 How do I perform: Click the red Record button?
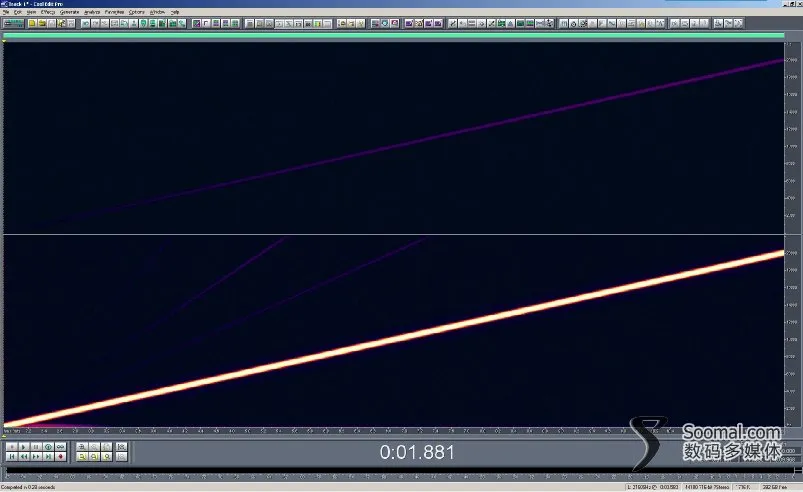coord(60,457)
